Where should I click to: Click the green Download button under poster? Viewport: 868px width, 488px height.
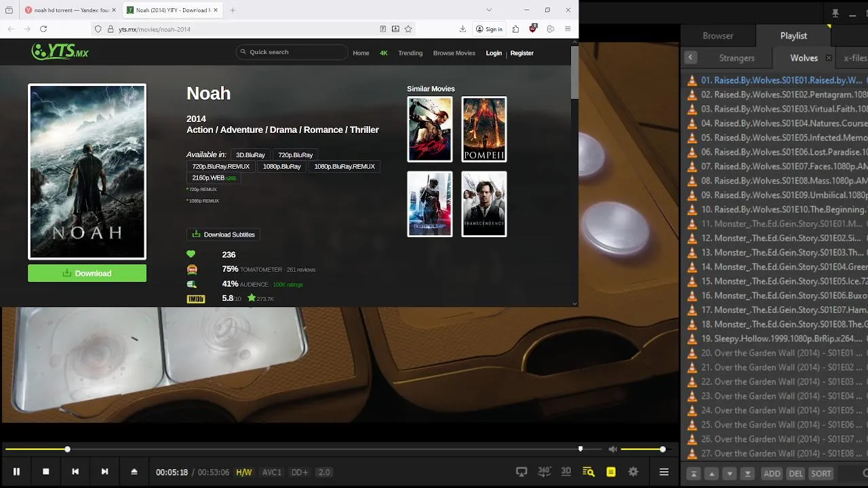87,273
